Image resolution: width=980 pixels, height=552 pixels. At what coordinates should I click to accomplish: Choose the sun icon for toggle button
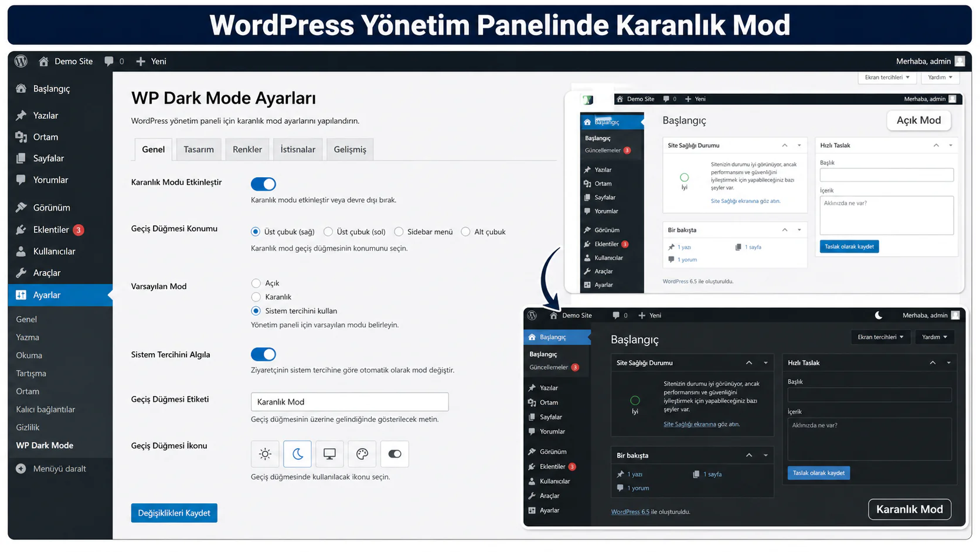265,454
